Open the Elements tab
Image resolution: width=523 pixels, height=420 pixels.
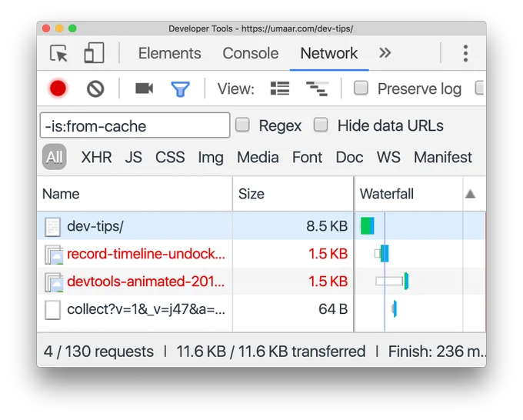tap(170, 53)
